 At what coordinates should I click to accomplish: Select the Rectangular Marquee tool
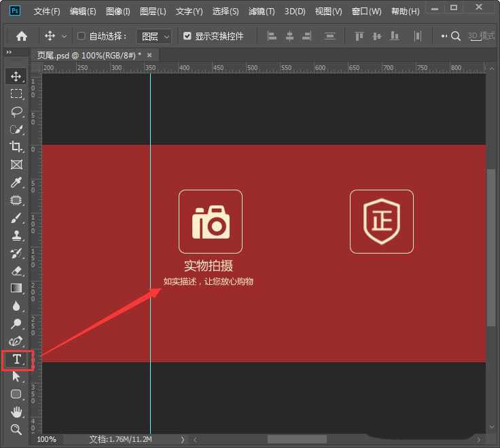(x=17, y=94)
